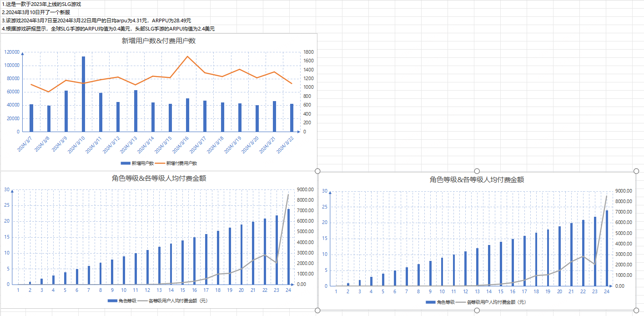The image size is (644, 316).
Task: Click orange line peak at 2024/3/16
Action: click(x=187, y=56)
